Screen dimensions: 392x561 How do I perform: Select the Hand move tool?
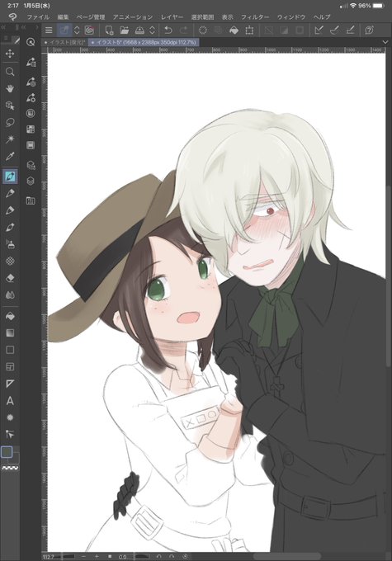click(10, 88)
